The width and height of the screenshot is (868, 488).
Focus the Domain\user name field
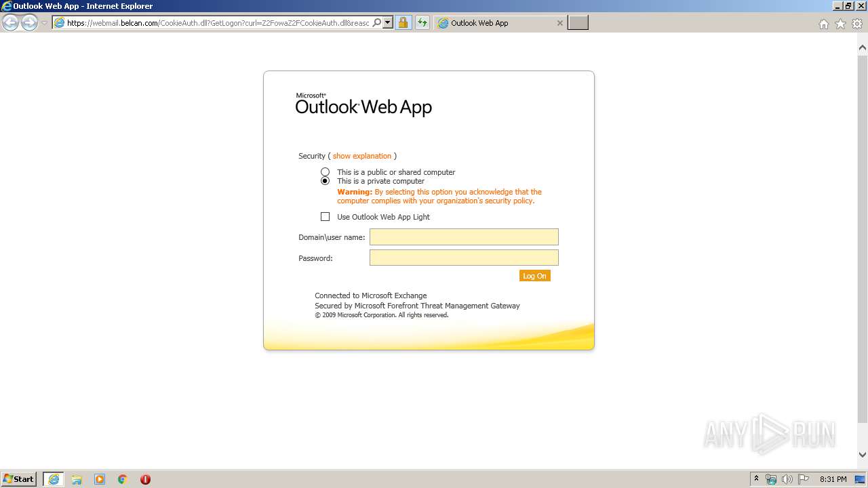(x=464, y=237)
